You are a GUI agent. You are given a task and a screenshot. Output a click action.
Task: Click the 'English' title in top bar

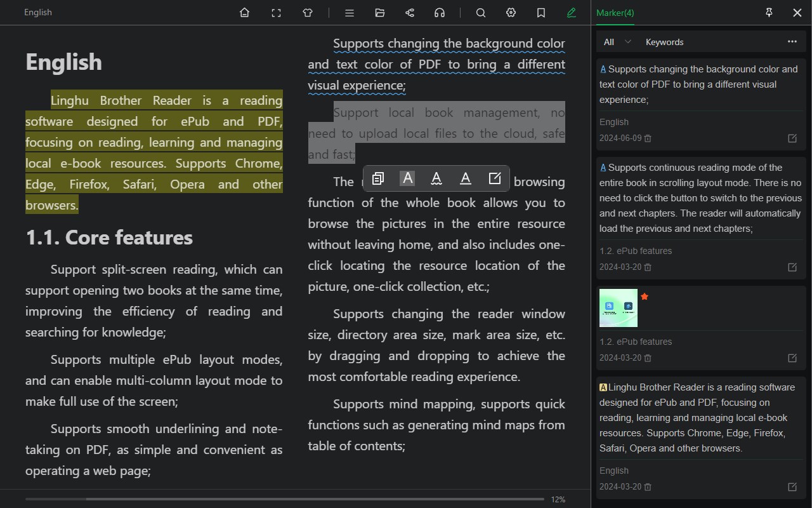pos(38,13)
